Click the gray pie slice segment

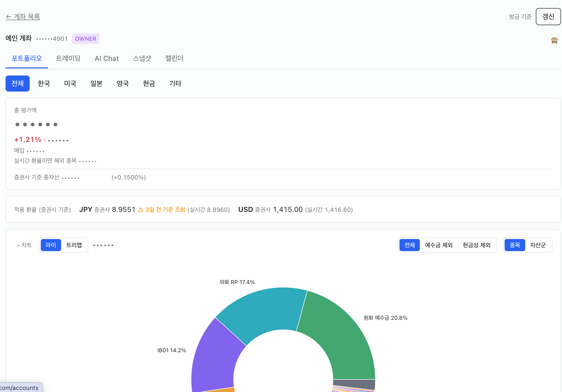354,384
